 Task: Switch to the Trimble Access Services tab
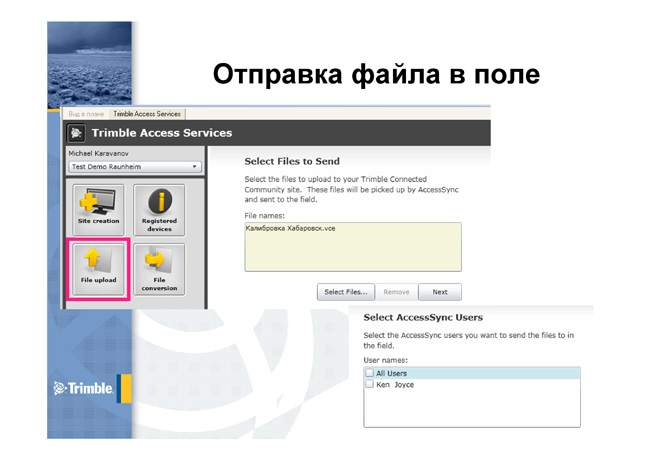click(147, 114)
